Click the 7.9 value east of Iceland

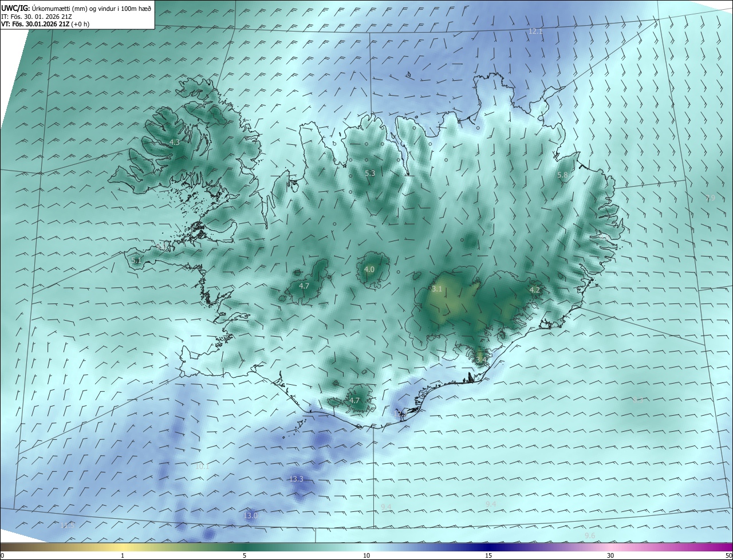point(710,198)
